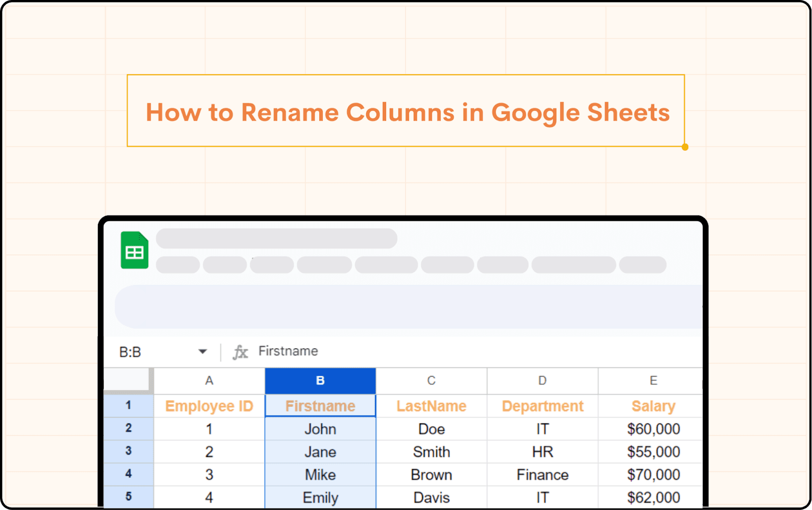Screen dimensions: 812x510
Task: Click the title How to Rename Columns
Action: [407, 112]
